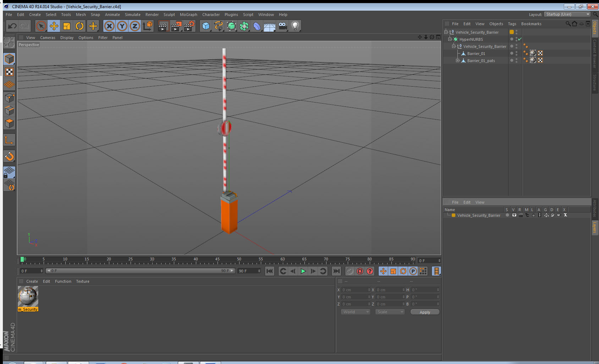The image size is (599, 364).
Task: Click the Render View clapperboard icon
Action: point(163,26)
